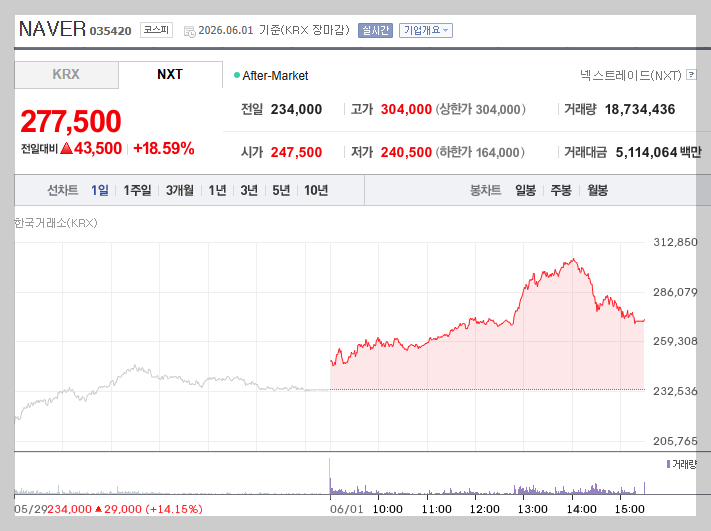Click the chart peak near 14:00

point(574,259)
